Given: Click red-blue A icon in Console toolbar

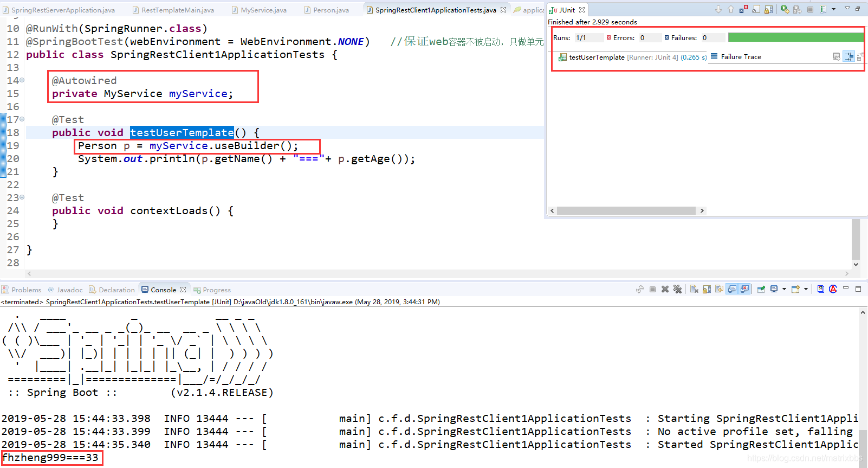Looking at the screenshot, I should (833, 289).
